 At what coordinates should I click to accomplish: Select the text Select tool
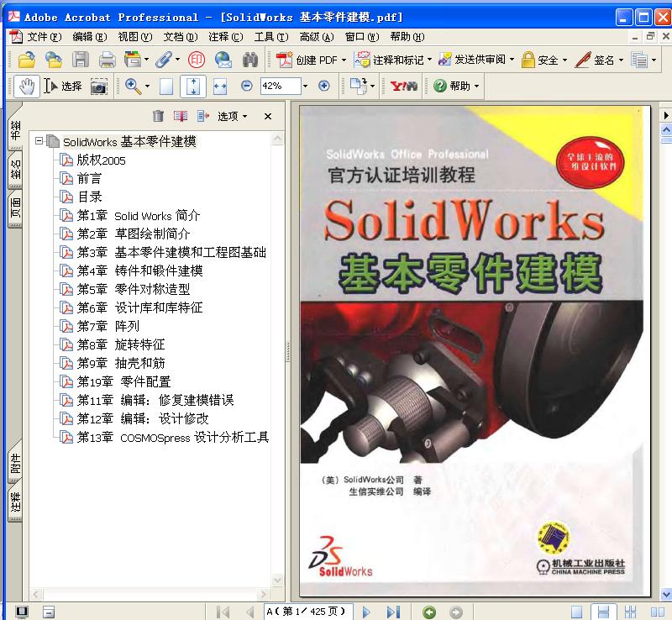(62, 87)
